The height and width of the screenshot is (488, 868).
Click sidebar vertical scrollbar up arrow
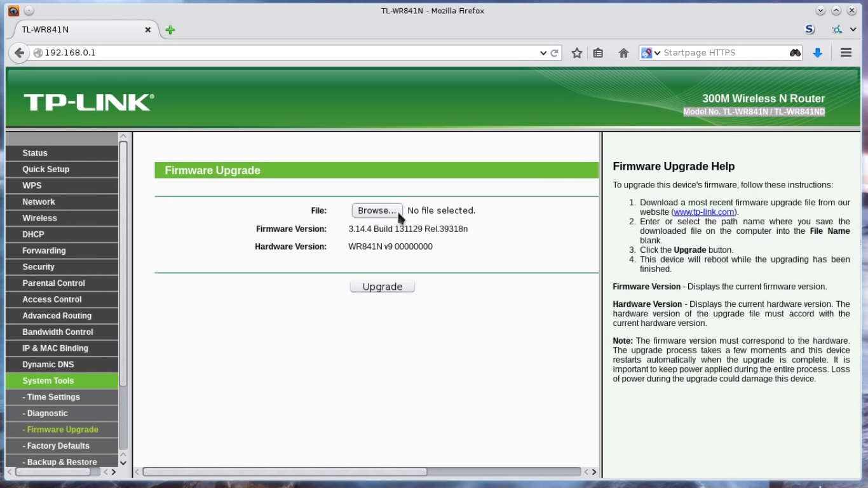123,137
